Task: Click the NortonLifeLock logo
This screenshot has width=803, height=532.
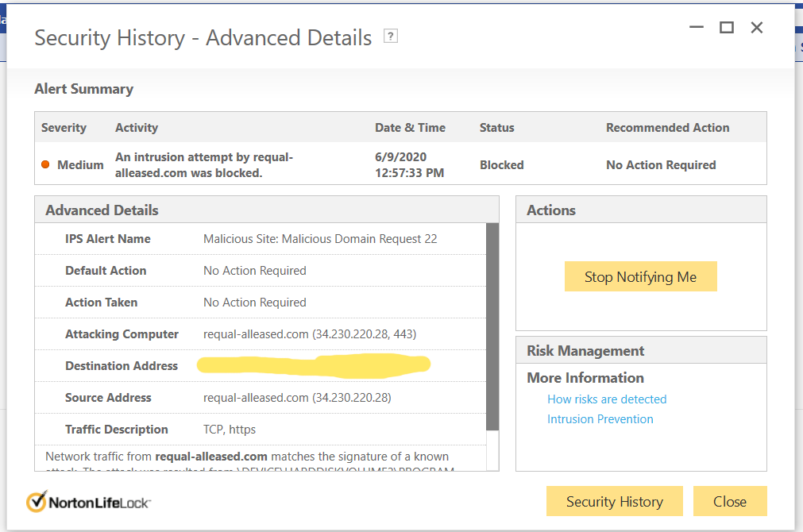Action: pyautogui.click(x=88, y=502)
